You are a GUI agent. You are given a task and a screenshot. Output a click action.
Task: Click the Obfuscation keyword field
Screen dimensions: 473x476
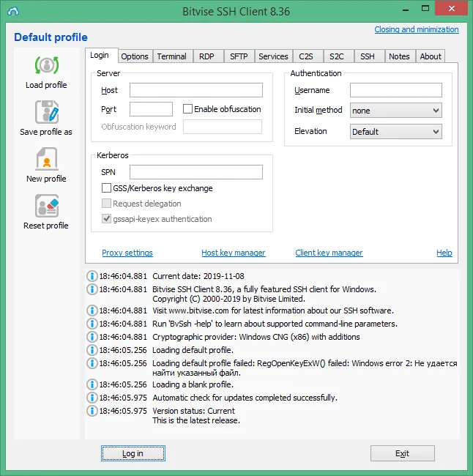point(223,127)
